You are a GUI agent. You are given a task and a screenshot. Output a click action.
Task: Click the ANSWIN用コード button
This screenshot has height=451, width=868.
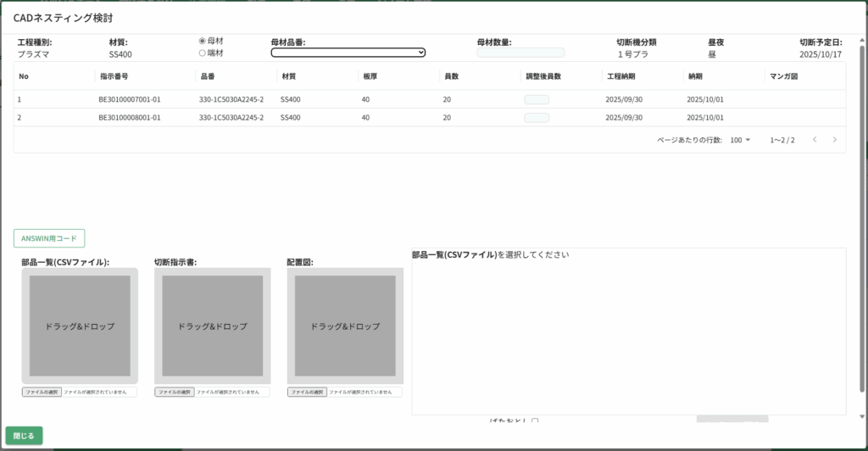point(49,239)
